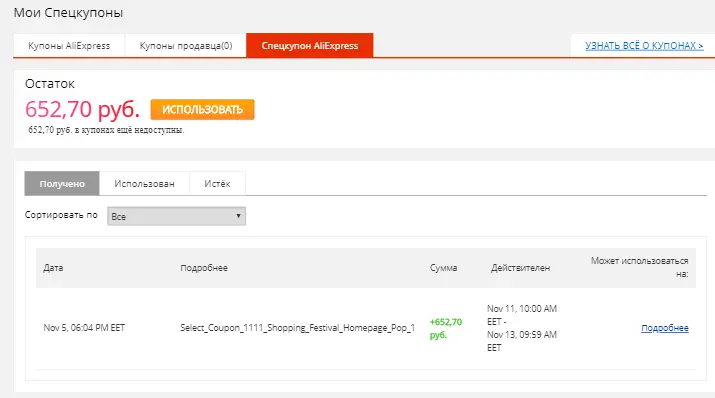Click the Сумма column header

pos(443,268)
